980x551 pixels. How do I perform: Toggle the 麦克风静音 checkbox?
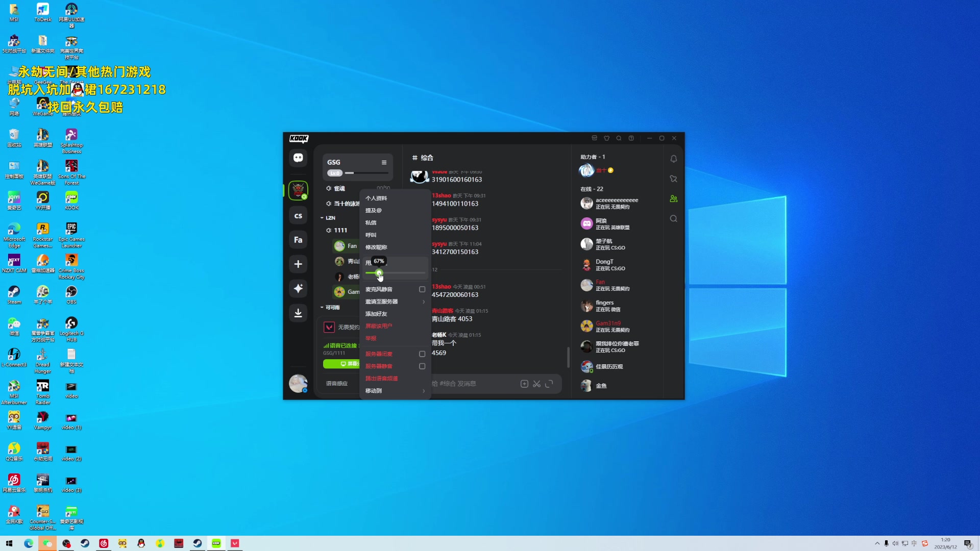tap(422, 289)
